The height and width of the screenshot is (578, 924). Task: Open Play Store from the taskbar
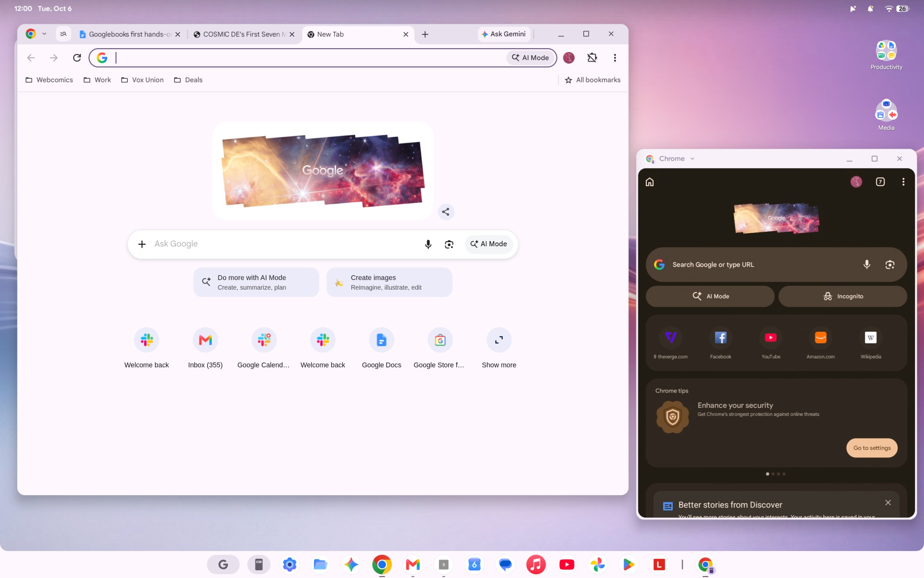628,565
